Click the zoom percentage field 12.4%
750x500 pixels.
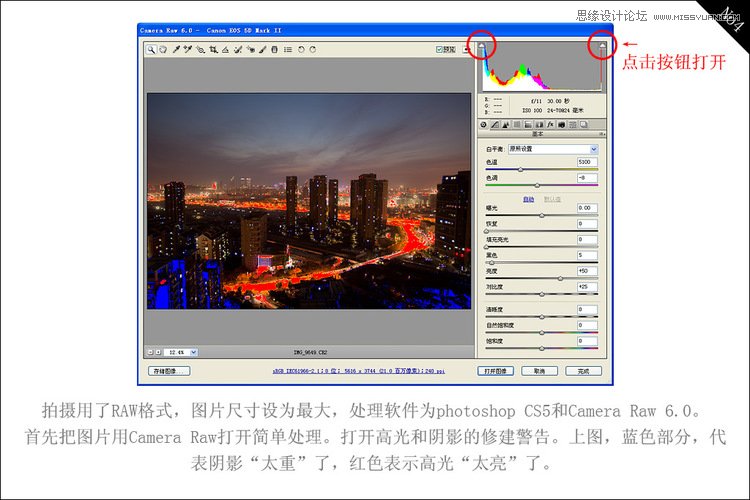pos(176,352)
